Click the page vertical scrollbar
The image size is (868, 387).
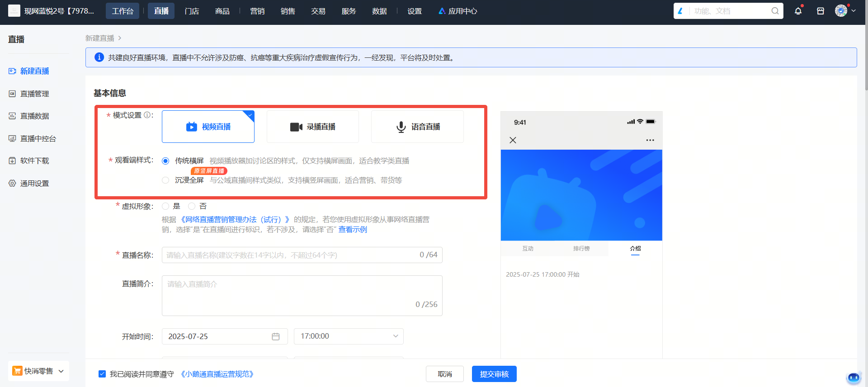pos(866,45)
